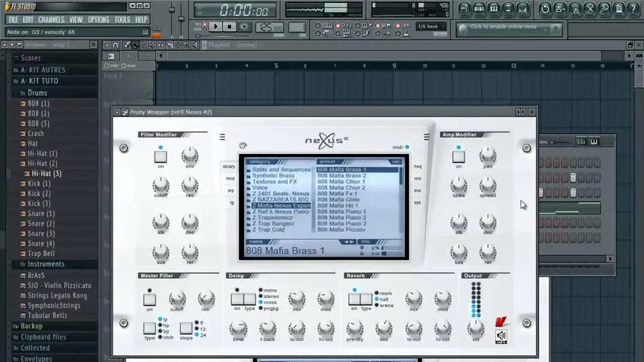Expand the Scores folder in browser
The image size is (644, 362).
tap(30, 58)
